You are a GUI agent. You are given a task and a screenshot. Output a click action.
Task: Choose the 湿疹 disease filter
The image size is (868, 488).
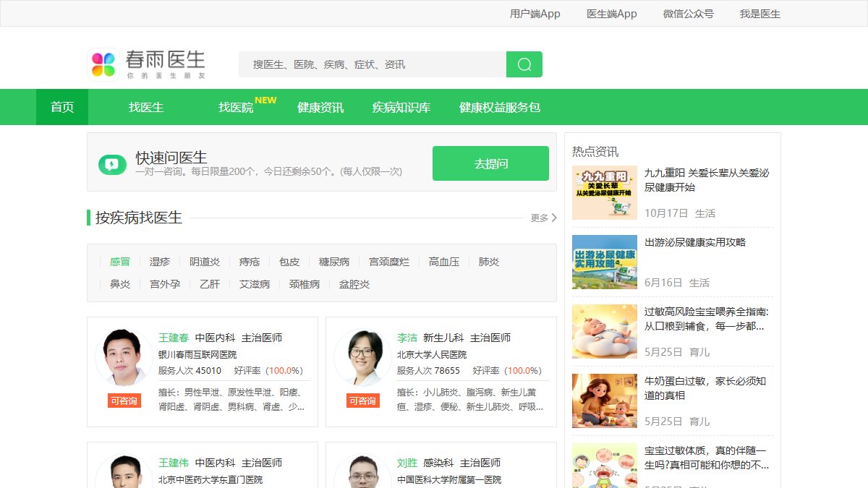pos(160,262)
